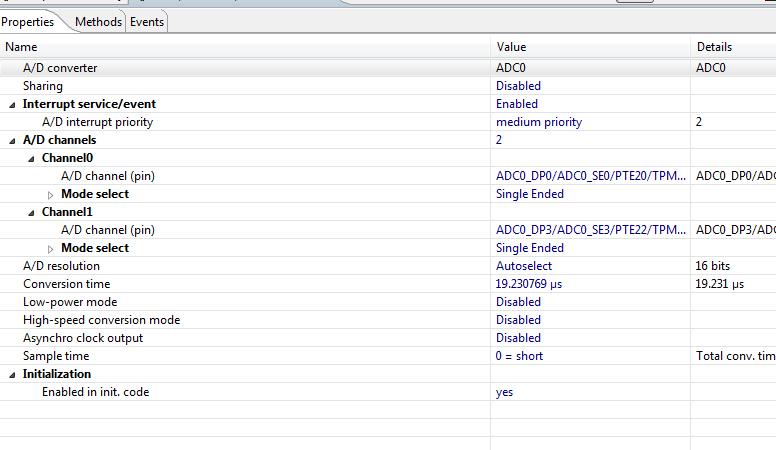Viewport: 776px width, 450px height.
Task: Collapse the Channel0 tree node
Action: click(x=32, y=158)
